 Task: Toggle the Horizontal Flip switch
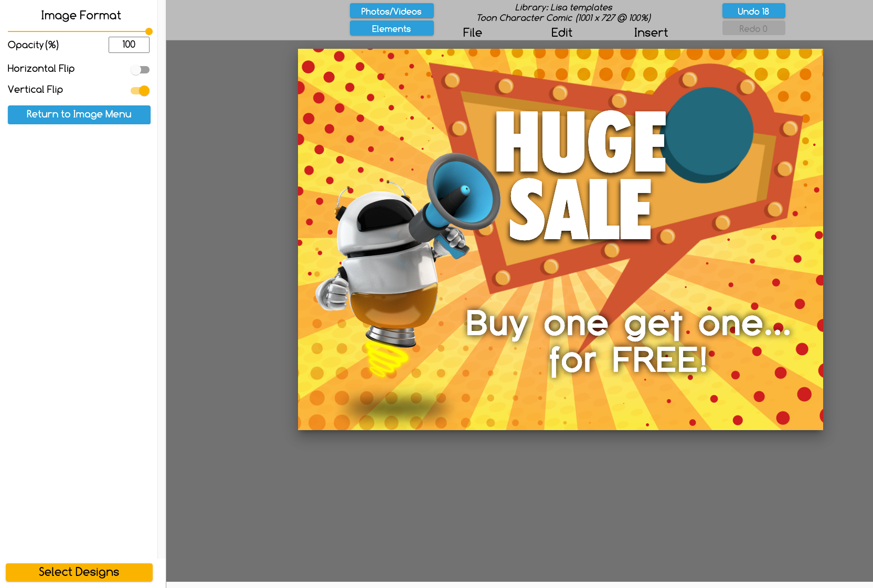[x=140, y=70]
